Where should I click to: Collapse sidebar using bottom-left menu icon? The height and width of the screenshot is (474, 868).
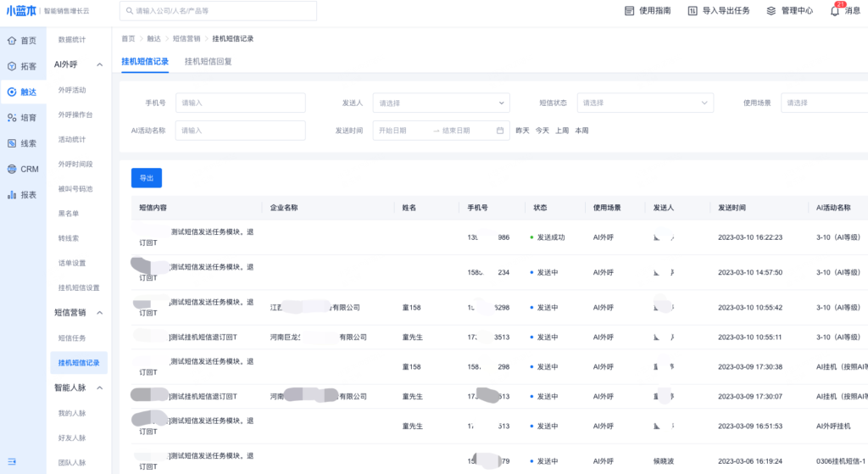click(13, 459)
